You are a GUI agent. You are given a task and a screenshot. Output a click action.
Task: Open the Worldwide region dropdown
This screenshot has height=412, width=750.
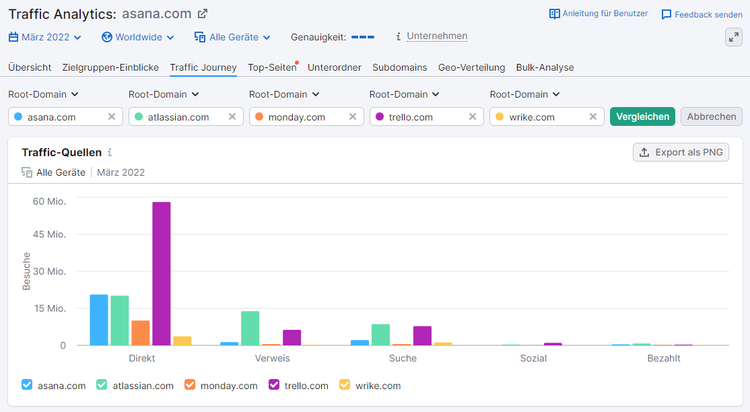(138, 37)
